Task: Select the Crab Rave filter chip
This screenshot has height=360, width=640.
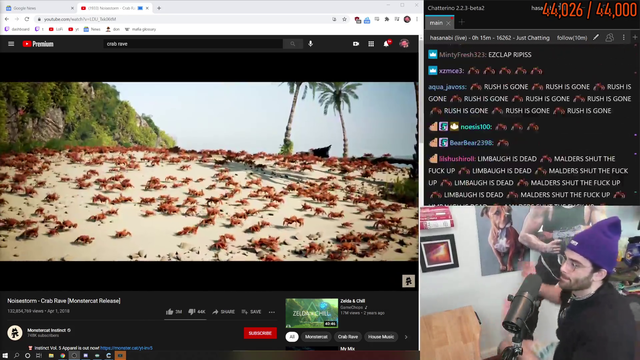Action: tap(348, 337)
